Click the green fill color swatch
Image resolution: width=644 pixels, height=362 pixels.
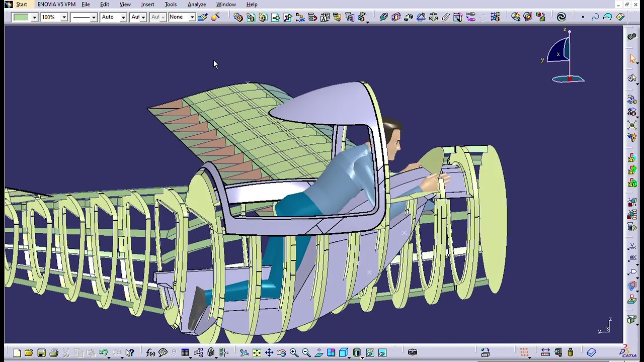point(21,17)
